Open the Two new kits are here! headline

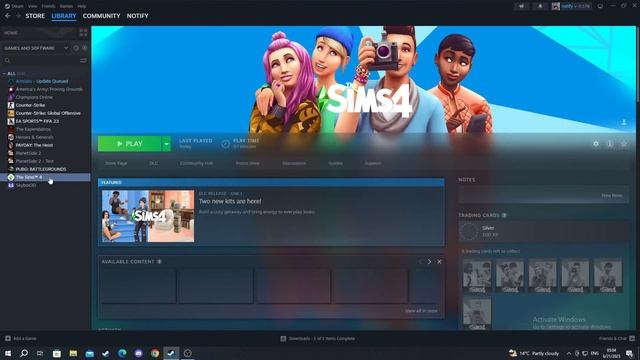[230, 201]
